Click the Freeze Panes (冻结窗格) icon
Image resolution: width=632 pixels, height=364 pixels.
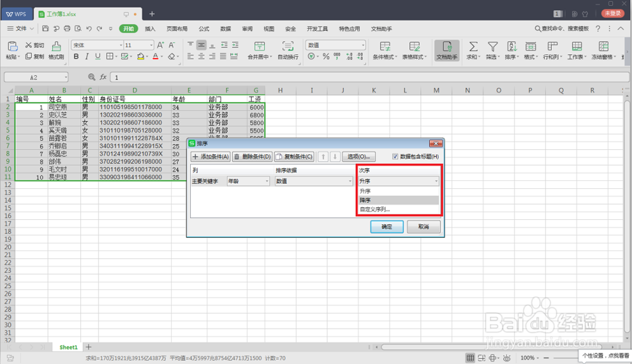click(604, 46)
